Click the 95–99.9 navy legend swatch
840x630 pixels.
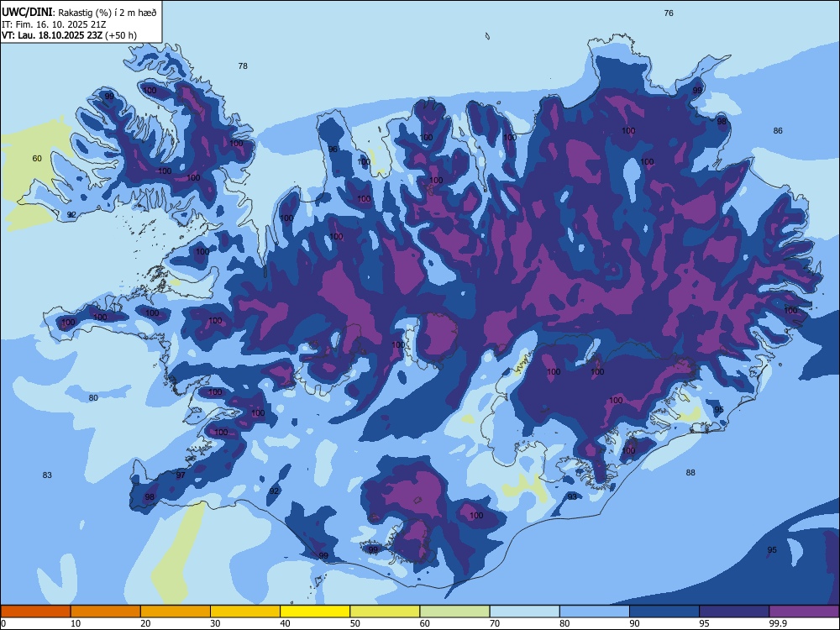click(734, 612)
